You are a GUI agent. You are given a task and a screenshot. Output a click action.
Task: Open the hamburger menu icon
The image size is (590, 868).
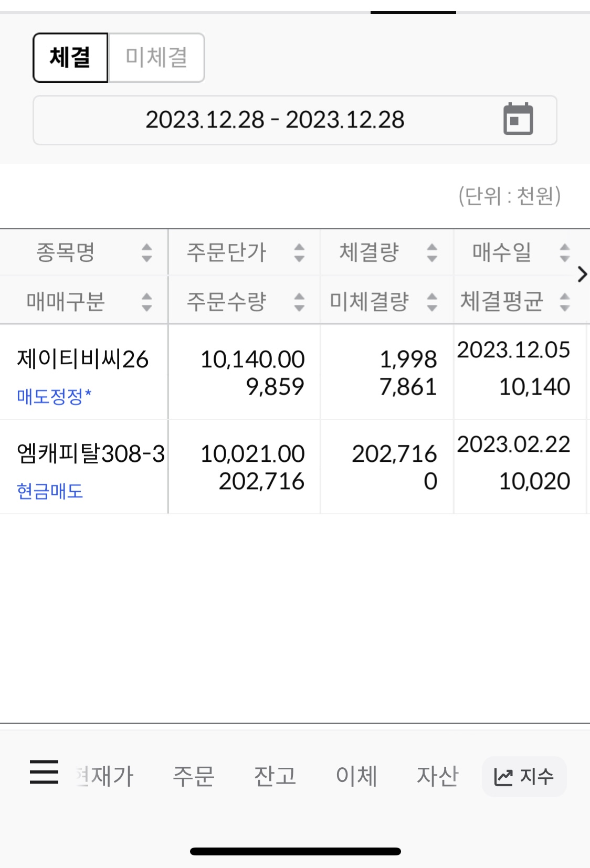click(x=44, y=772)
